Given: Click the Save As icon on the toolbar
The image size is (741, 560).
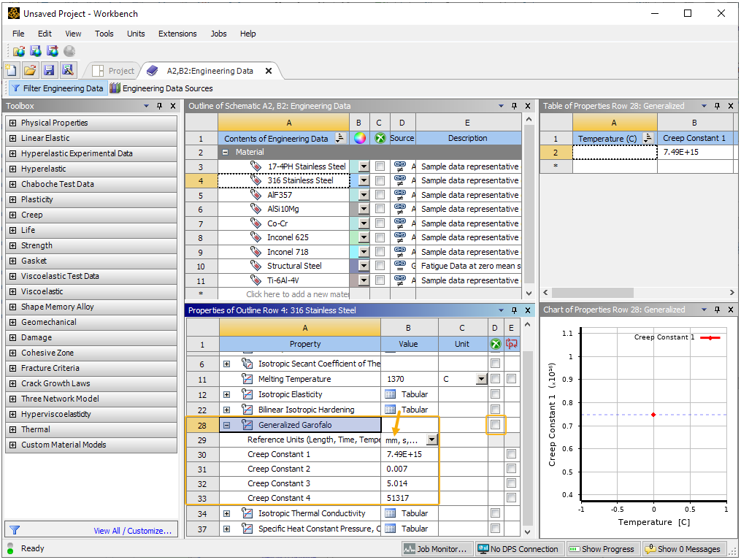Looking at the screenshot, I should coord(66,69).
